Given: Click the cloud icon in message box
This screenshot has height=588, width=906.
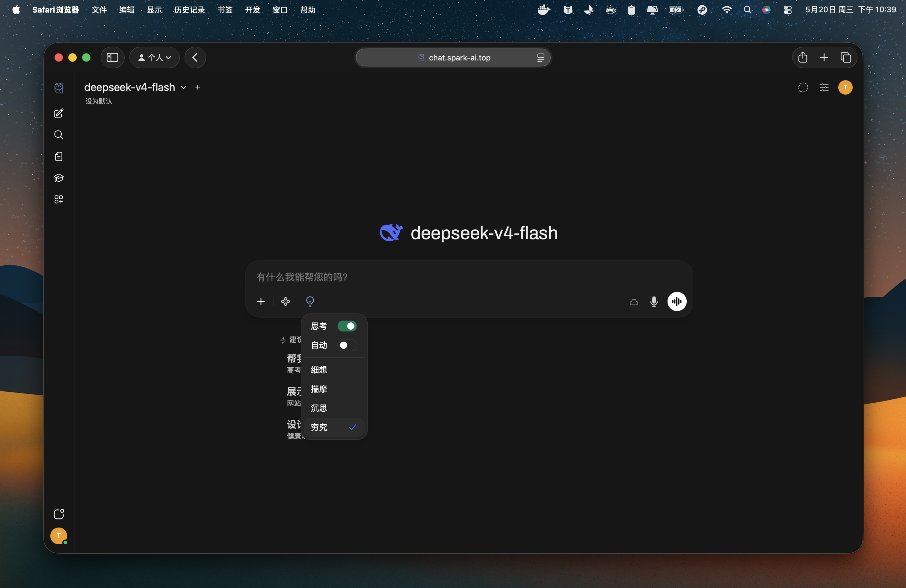Looking at the screenshot, I should [634, 302].
